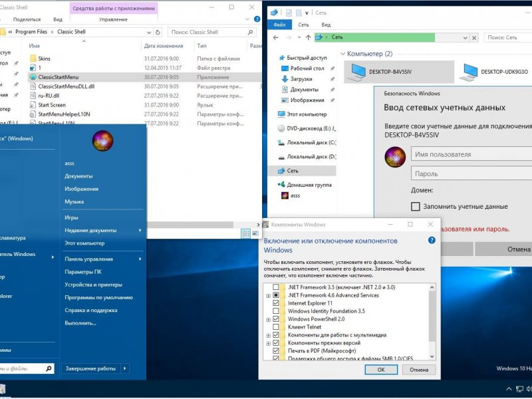Viewport: 532px width, 399px height.
Task: Click the StartMenuHelperL10N file icon
Action: click(x=33, y=114)
